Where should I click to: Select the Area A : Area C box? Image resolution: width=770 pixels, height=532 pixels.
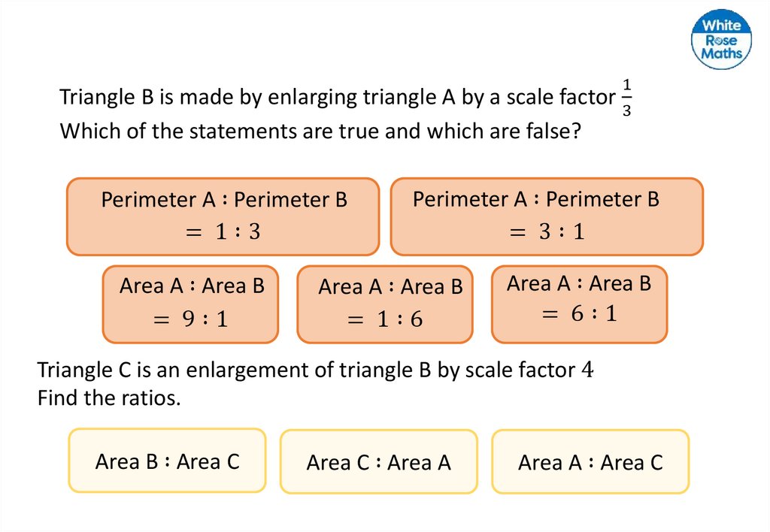(x=590, y=462)
